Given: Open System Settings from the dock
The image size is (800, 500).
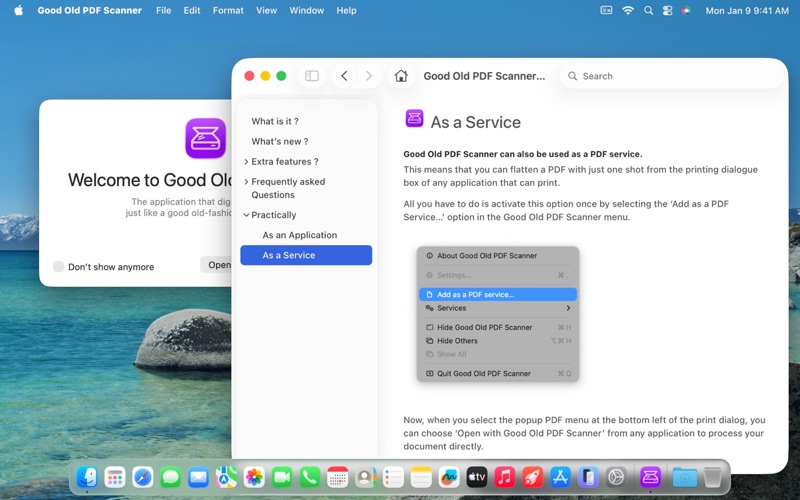Looking at the screenshot, I should (x=616, y=478).
